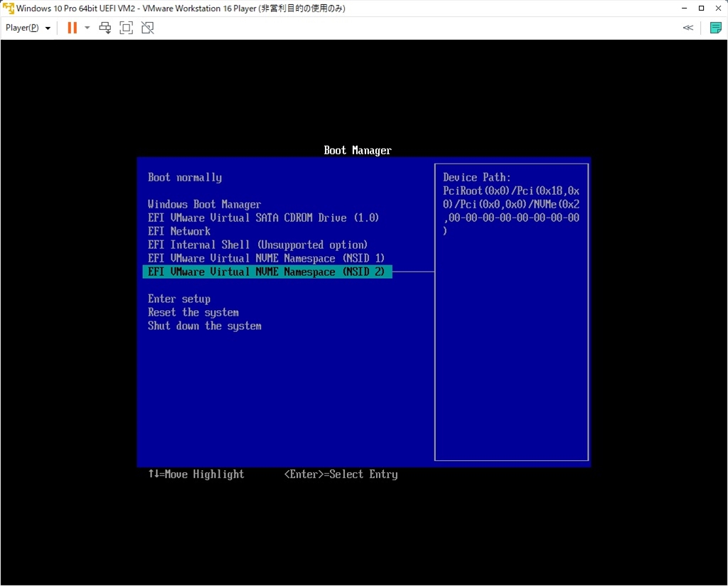Screen dimensions: 728x586
Task: Choose EFI VMware Virtual SATA CDROM Drive (1.0)
Action: [x=263, y=218]
